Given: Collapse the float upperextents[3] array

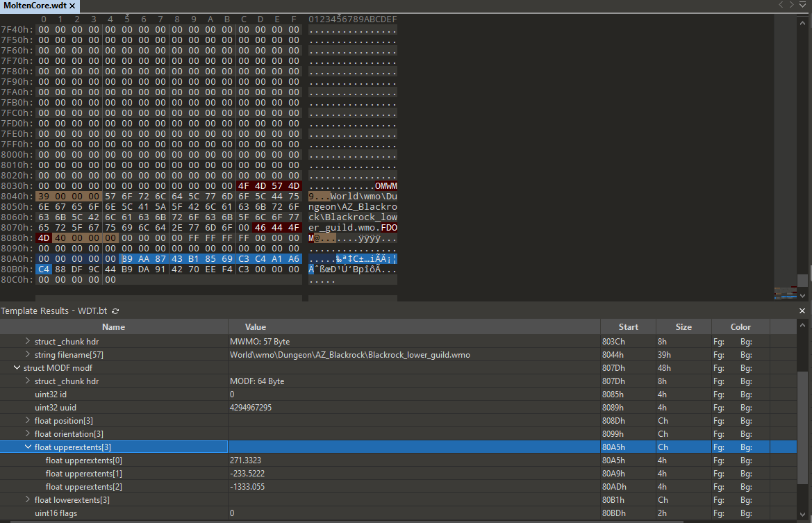Looking at the screenshot, I should [x=28, y=447].
